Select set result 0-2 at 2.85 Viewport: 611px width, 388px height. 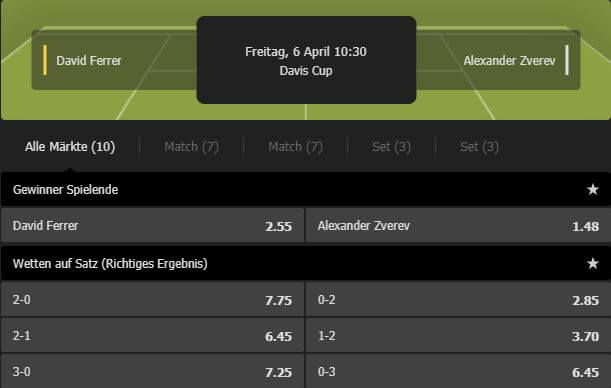click(x=458, y=300)
